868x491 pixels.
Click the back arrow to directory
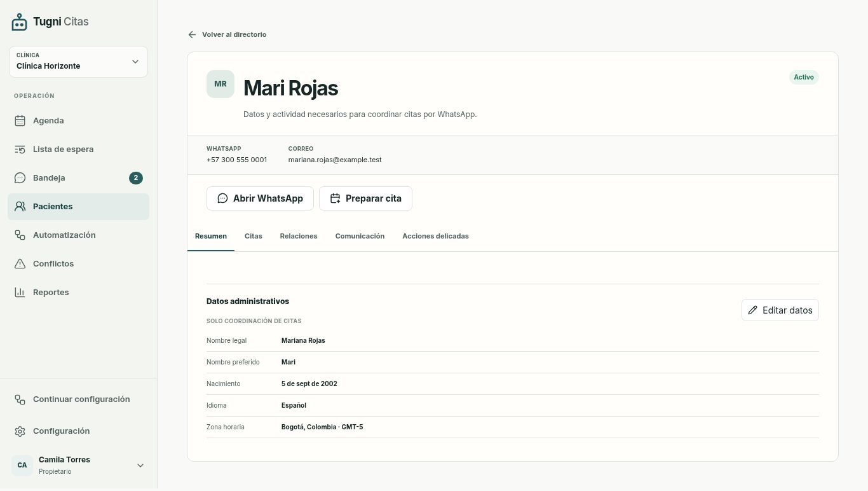[x=192, y=34]
